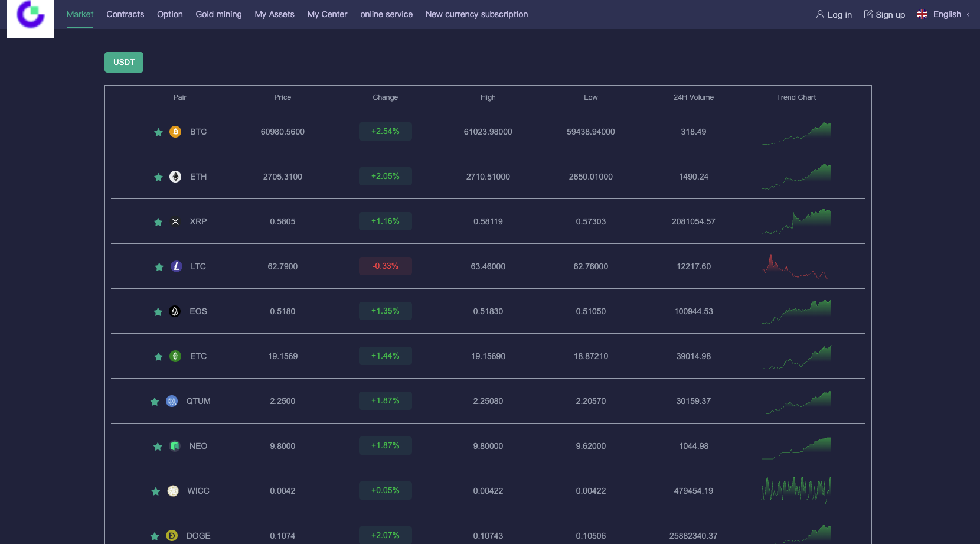Open the LTC red trend chart
Screen dimensions: 980x544
(x=796, y=267)
